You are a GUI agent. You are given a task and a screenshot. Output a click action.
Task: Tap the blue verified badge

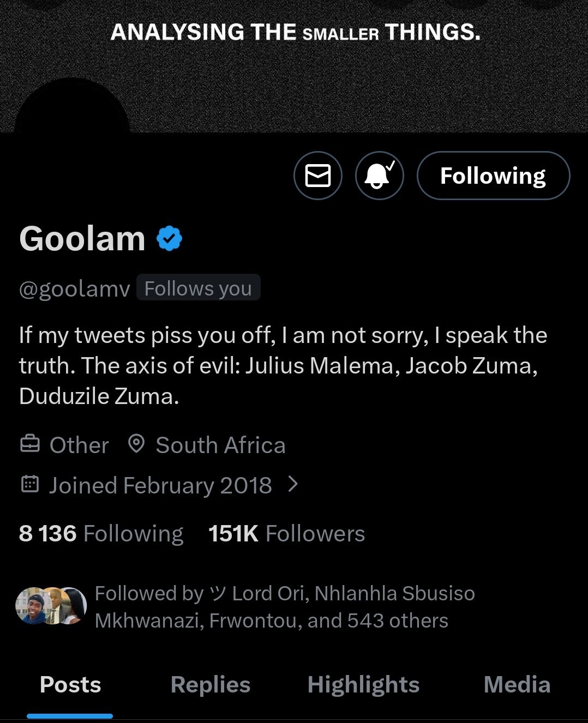[169, 239]
